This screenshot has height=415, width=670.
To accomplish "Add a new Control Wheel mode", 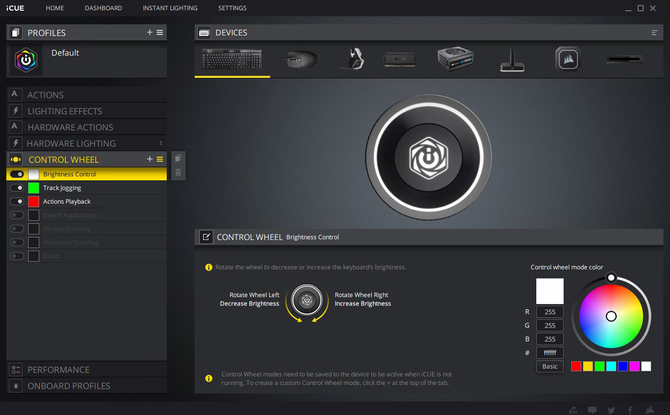I will pyautogui.click(x=150, y=159).
